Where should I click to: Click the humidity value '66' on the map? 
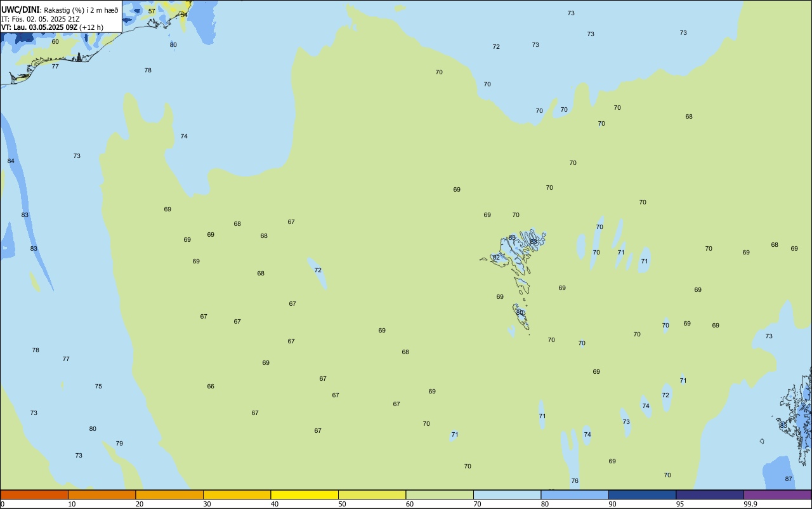coord(211,387)
